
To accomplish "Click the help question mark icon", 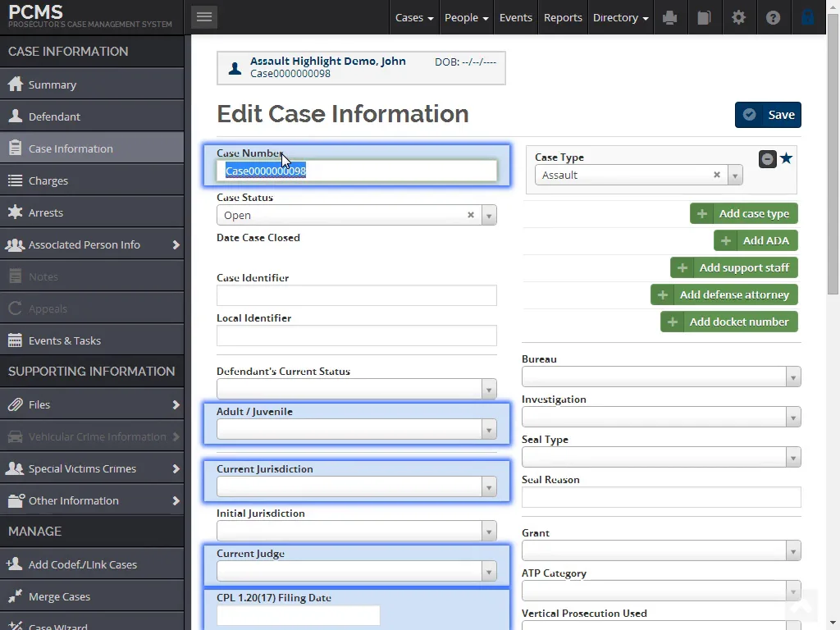I will click(x=773, y=17).
